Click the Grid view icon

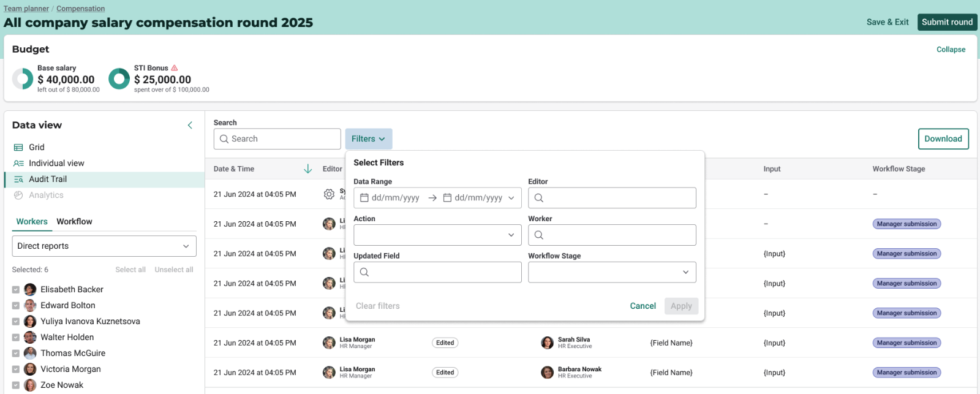tap(18, 148)
